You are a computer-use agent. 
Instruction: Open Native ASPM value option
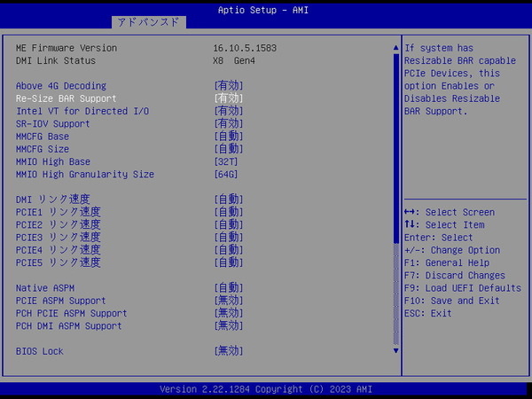coord(229,288)
